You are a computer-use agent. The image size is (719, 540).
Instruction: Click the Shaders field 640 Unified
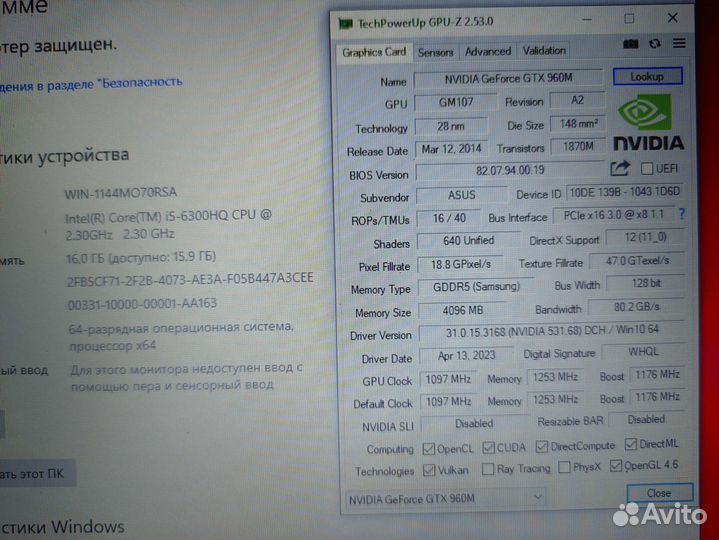tap(468, 241)
